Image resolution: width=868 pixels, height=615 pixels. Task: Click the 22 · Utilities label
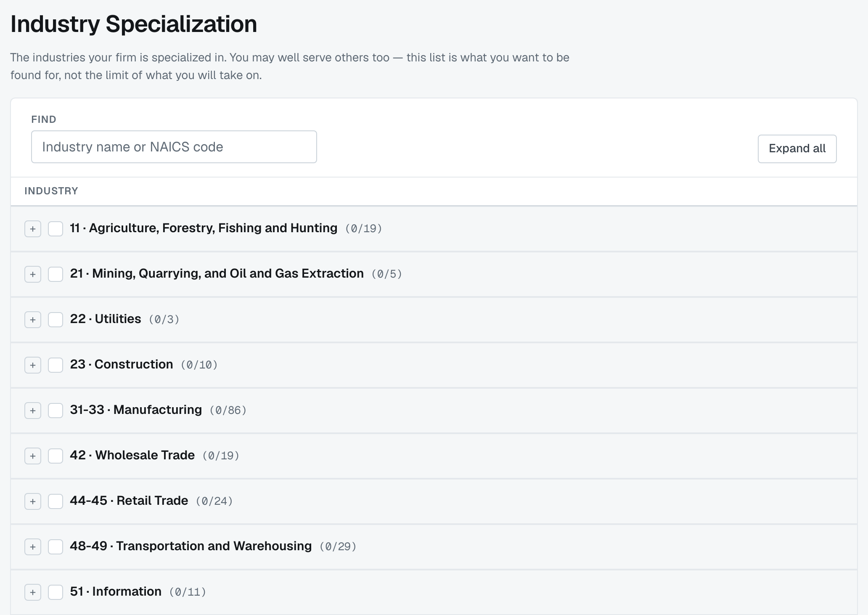106,319
